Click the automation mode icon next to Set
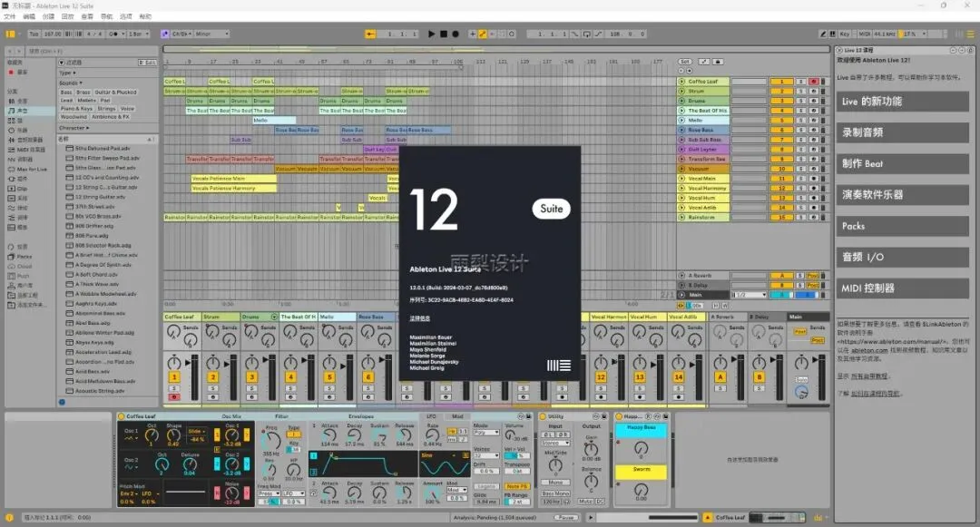980x527 pixels. [704, 62]
